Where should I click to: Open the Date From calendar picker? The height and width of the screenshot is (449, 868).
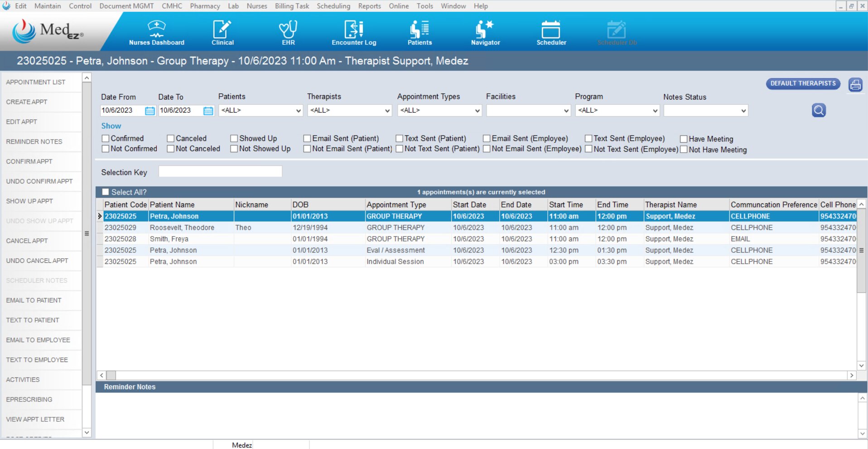(149, 111)
